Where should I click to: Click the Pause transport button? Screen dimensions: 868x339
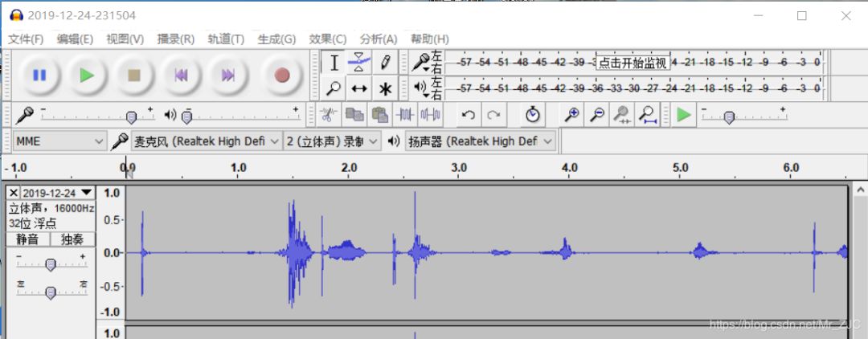39,76
